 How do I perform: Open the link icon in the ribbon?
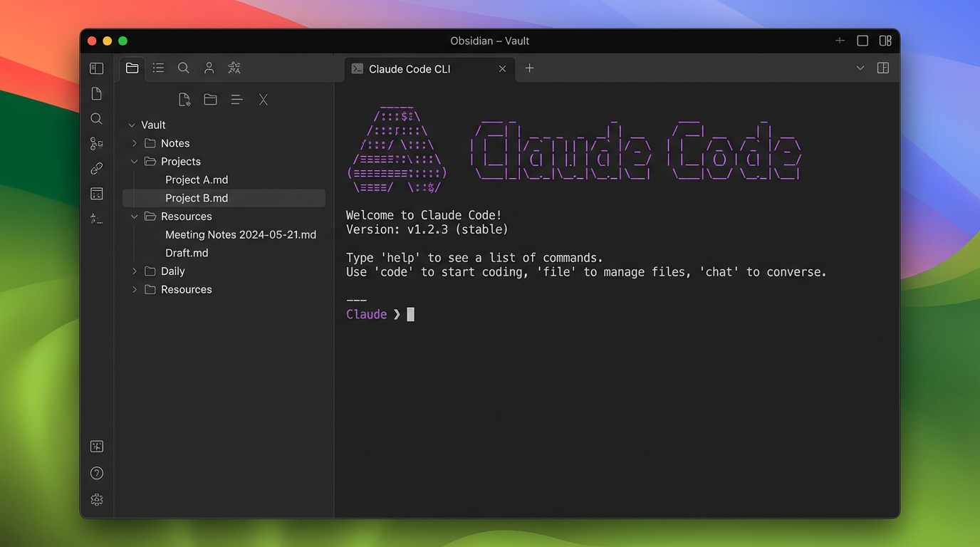97,169
